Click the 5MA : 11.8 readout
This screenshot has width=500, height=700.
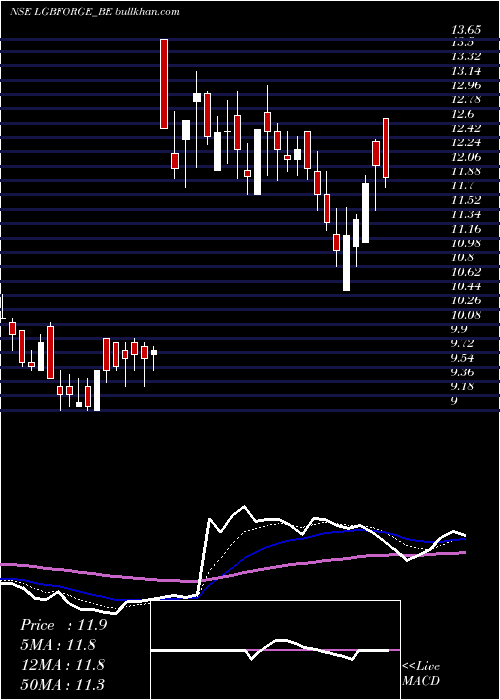[58, 645]
